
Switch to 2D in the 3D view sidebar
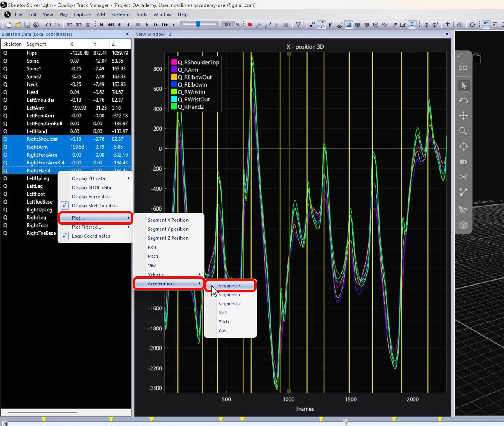click(463, 68)
